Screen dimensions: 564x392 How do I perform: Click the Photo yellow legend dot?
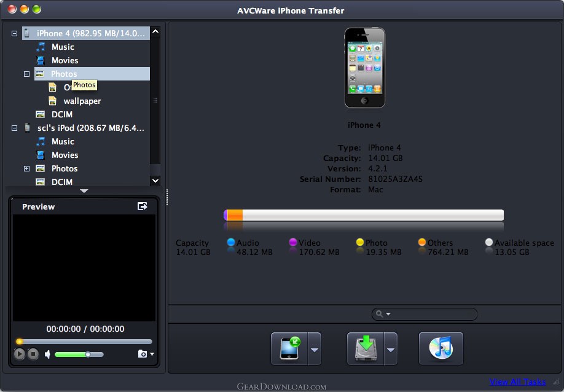point(359,242)
